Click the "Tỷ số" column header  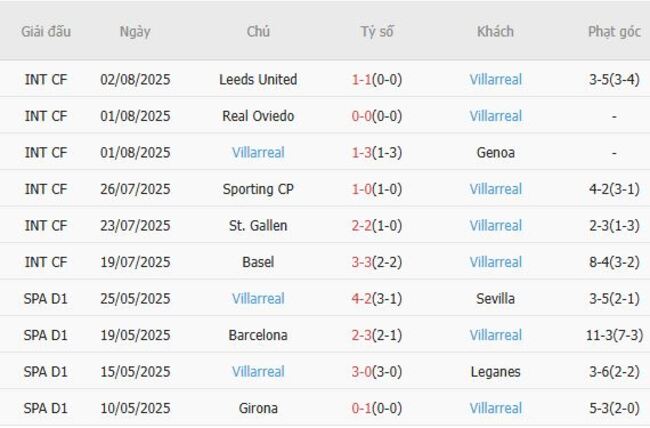point(377,31)
